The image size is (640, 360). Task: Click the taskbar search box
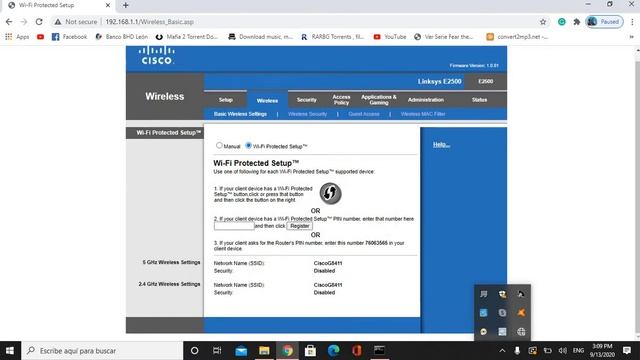tap(102, 351)
